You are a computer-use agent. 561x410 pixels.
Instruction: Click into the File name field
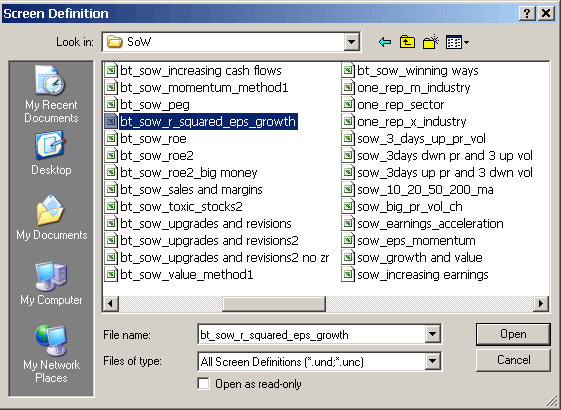point(312,335)
